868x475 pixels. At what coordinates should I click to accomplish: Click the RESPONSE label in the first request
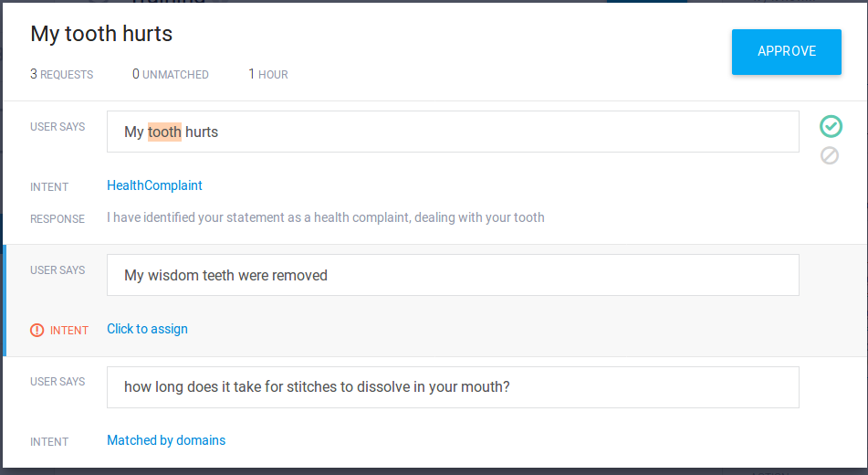click(58, 219)
